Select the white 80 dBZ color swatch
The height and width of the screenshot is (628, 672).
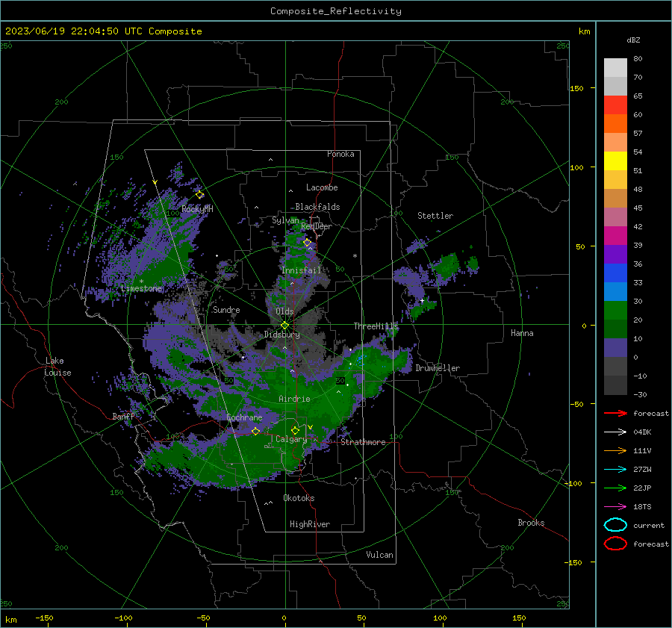[x=615, y=67]
